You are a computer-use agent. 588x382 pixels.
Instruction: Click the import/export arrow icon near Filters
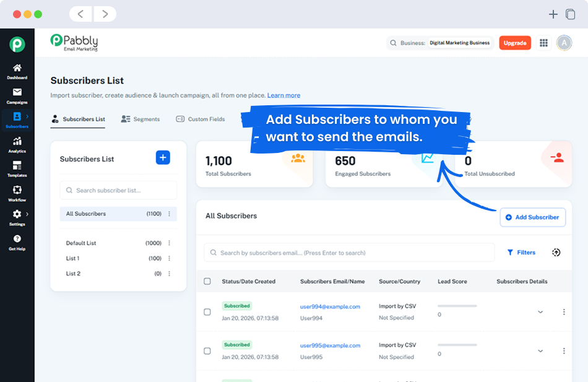(x=556, y=253)
